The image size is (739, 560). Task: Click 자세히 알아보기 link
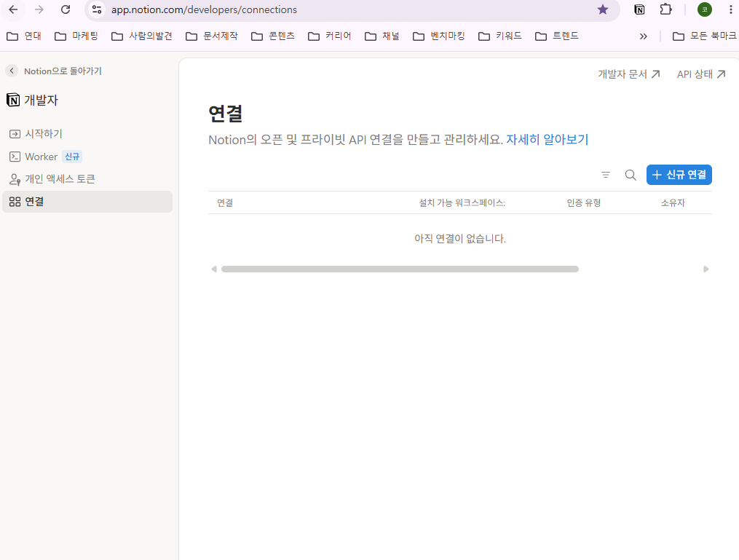(x=548, y=140)
